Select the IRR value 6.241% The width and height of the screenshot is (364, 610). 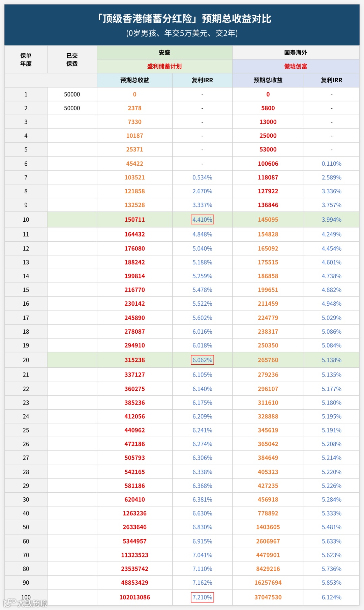202,431
